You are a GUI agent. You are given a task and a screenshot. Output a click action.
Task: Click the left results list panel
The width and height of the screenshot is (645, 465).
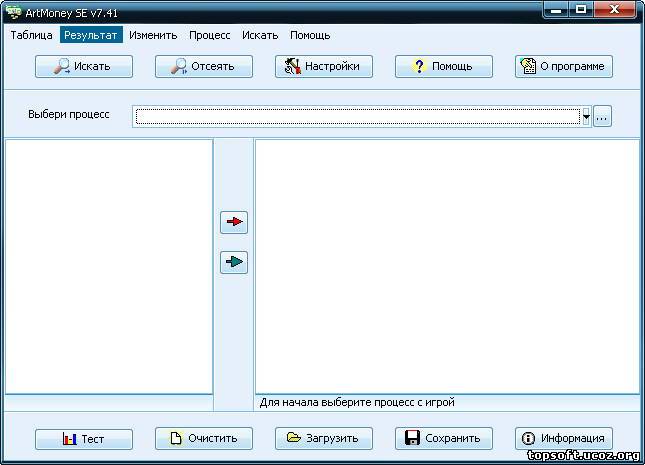click(x=109, y=267)
